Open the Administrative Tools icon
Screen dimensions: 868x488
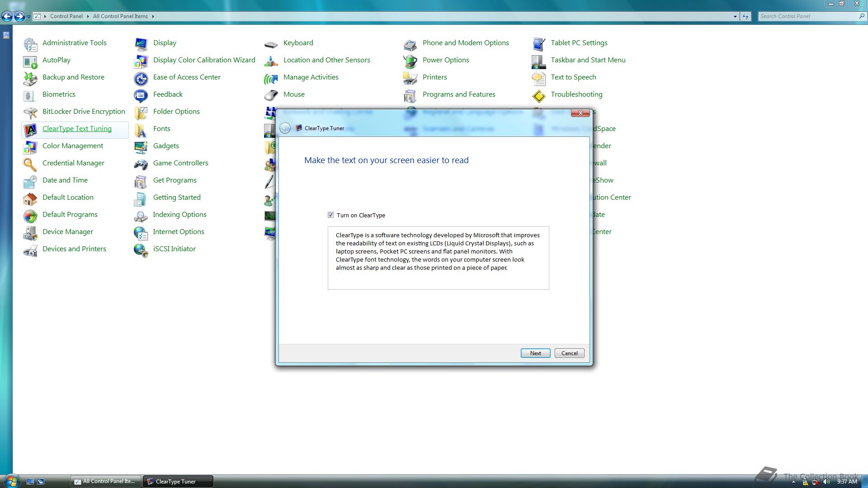pos(30,44)
